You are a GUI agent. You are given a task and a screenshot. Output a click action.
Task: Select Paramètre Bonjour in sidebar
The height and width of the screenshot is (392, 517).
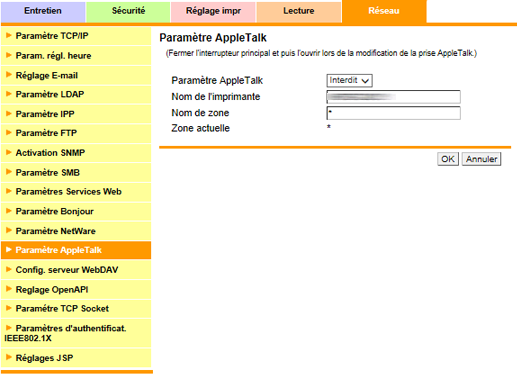(76, 211)
